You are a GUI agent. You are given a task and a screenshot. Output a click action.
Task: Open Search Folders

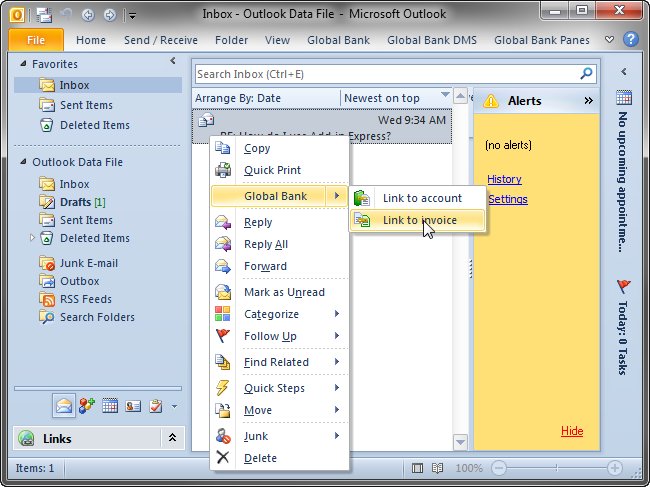87,317
